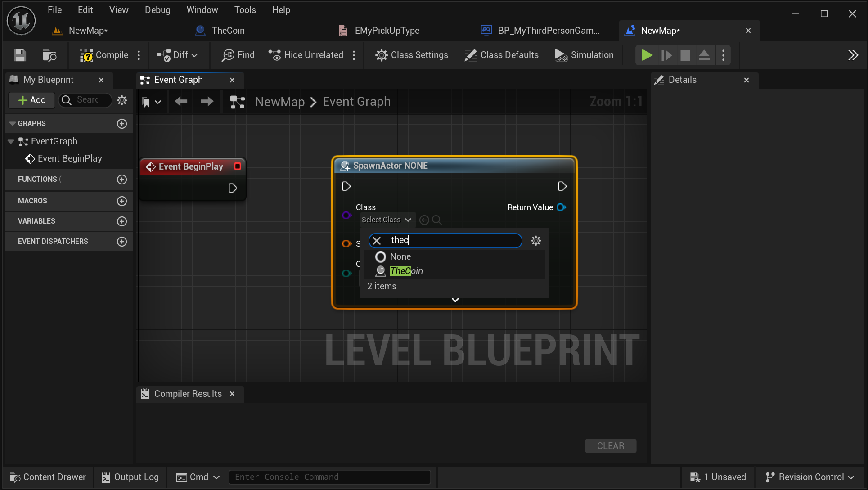Click NewMap in the breadcrumb

tap(280, 102)
